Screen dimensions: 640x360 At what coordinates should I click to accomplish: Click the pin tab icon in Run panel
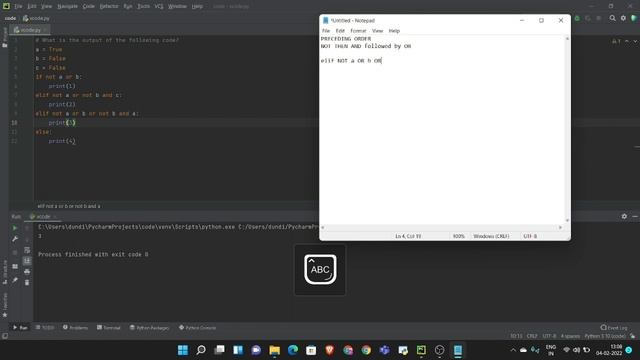pos(15,280)
